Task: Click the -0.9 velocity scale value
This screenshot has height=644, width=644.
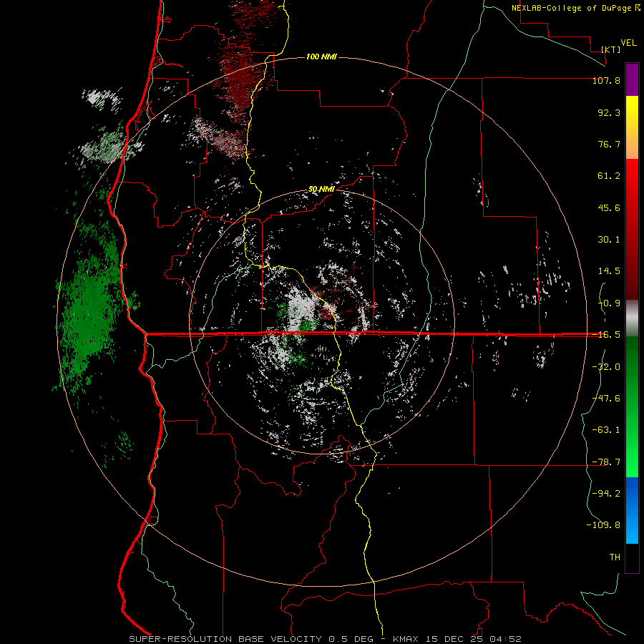Action: tap(609, 303)
